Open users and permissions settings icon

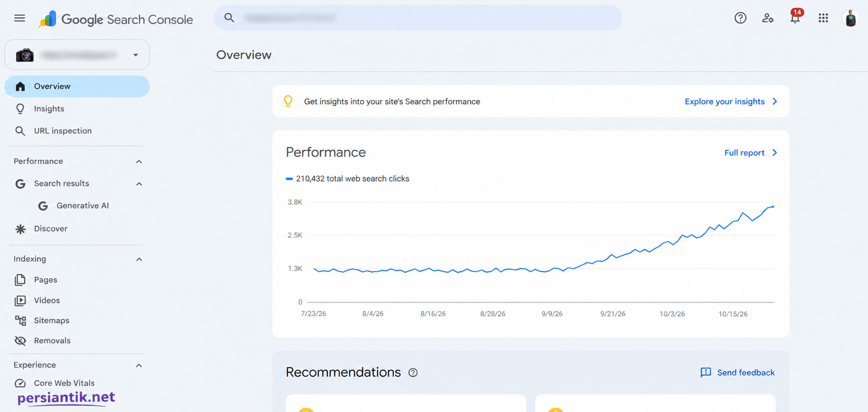pyautogui.click(x=768, y=18)
